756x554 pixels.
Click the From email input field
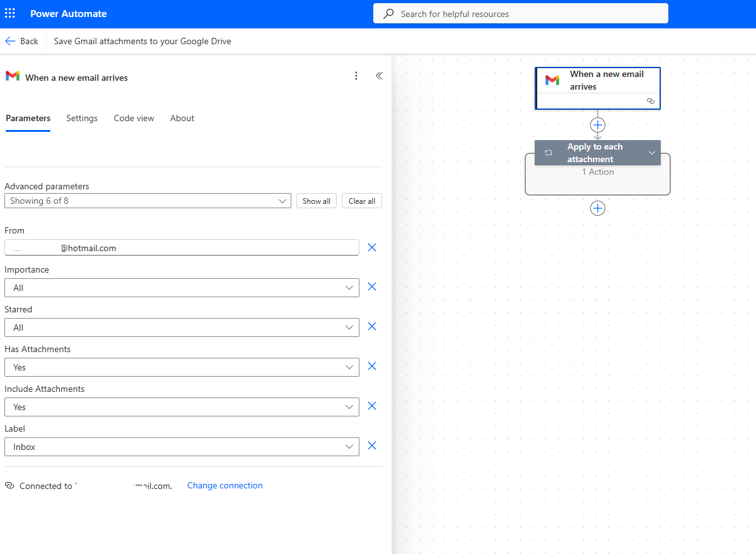pyautogui.click(x=182, y=248)
